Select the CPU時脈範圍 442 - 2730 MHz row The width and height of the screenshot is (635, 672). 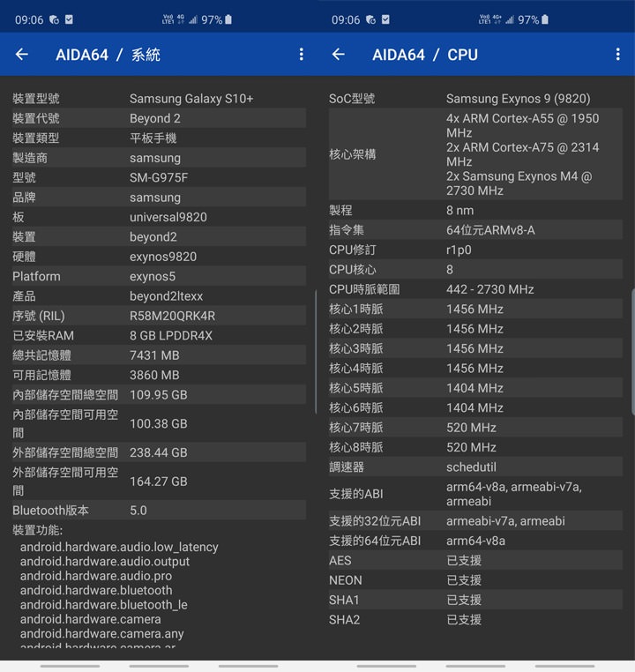pyautogui.click(x=475, y=289)
